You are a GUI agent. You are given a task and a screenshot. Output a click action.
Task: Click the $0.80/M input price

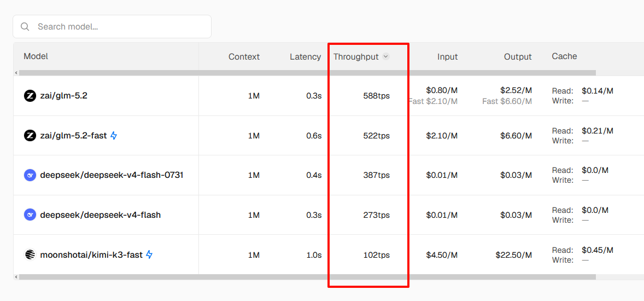click(x=442, y=90)
